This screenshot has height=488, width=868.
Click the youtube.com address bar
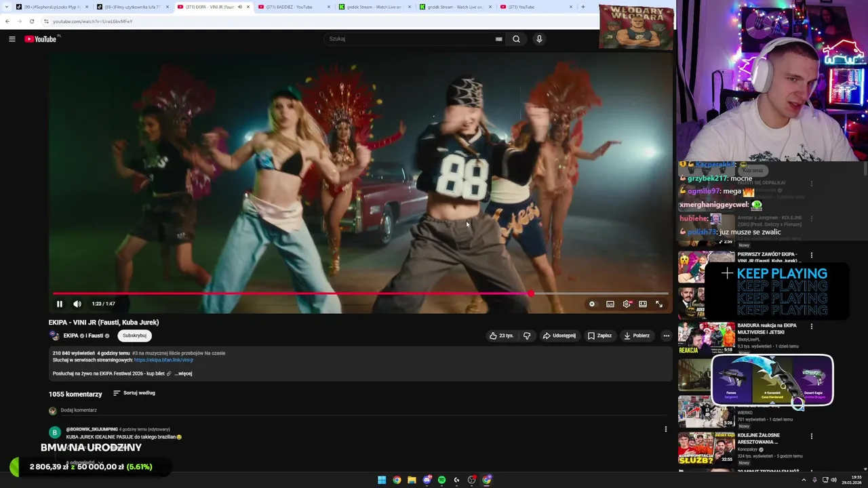[x=319, y=21]
